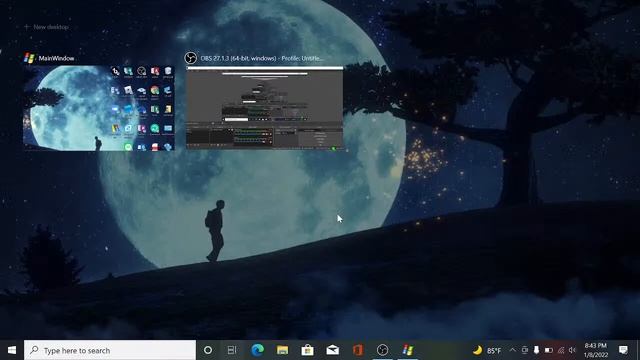Viewport: 640px width, 360px height.
Task: Open the Office app from the taskbar
Action: coord(358,350)
